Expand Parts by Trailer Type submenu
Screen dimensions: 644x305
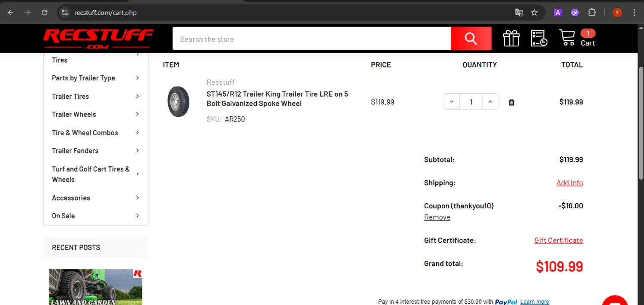(x=137, y=78)
